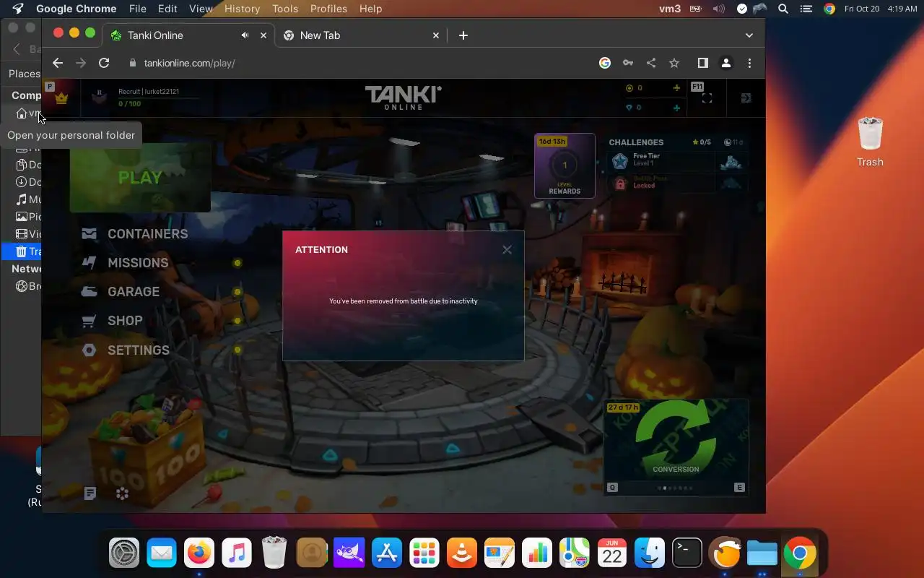Click the exit game arrow icon
924x578 pixels.
[746, 98]
